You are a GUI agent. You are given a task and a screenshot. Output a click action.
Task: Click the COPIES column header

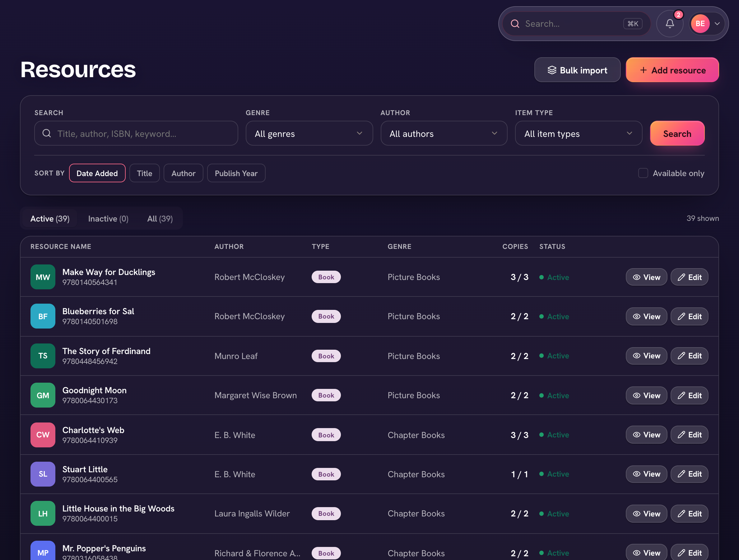(x=515, y=247)
